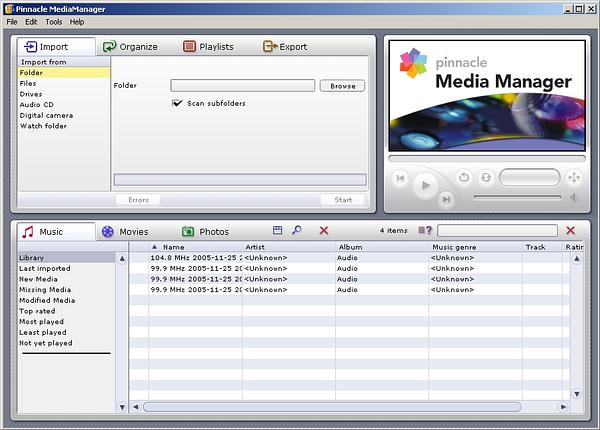600x430 pixels.
Task: Open the Playlists tab
Action: click(x=209, y=47)
